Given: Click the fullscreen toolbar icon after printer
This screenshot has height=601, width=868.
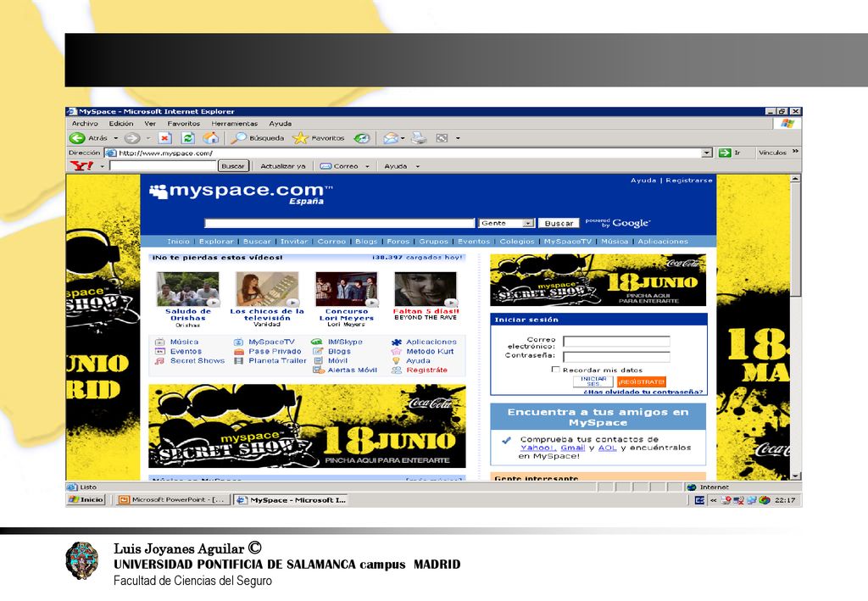Looking at the screenshot, I should point(442,138).
